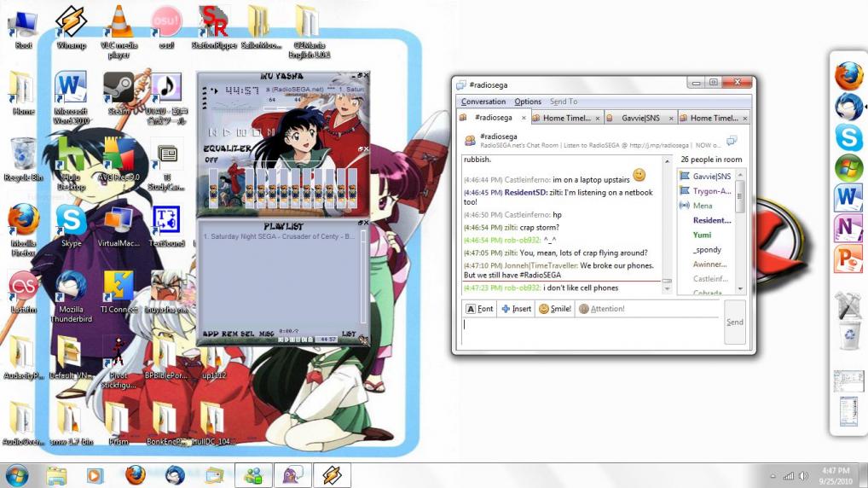Image resolution: width=868 pixels, height=488 pixels.
Task: Open Word from right-side dock
Action: pos(848,198)
